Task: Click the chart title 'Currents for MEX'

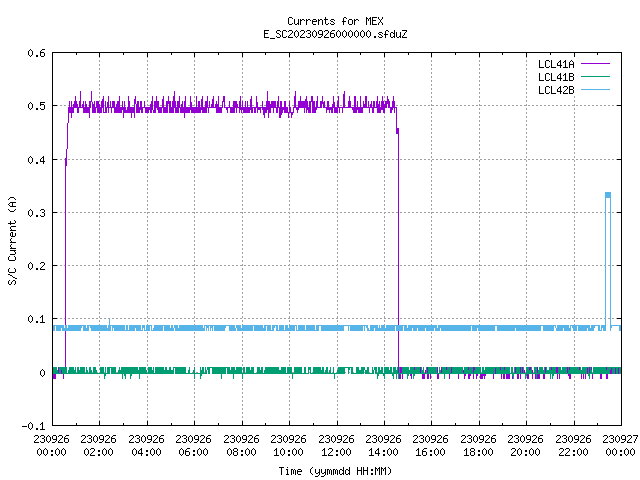Action: [x=335, y=21]
